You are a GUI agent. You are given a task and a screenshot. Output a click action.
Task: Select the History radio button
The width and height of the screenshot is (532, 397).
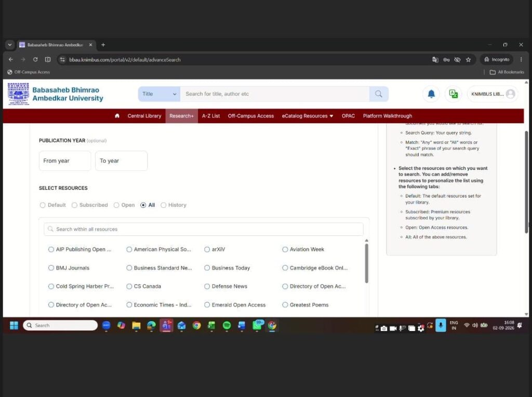pyautogui.click(x=164, y=205)
